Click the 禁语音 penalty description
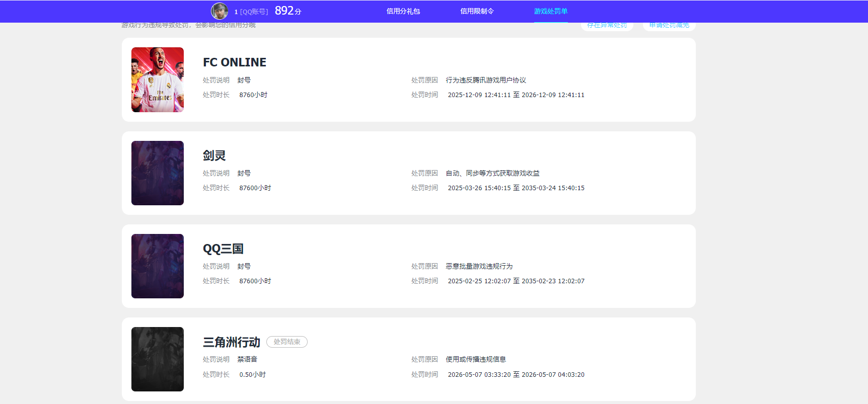 tap(247, 360)
